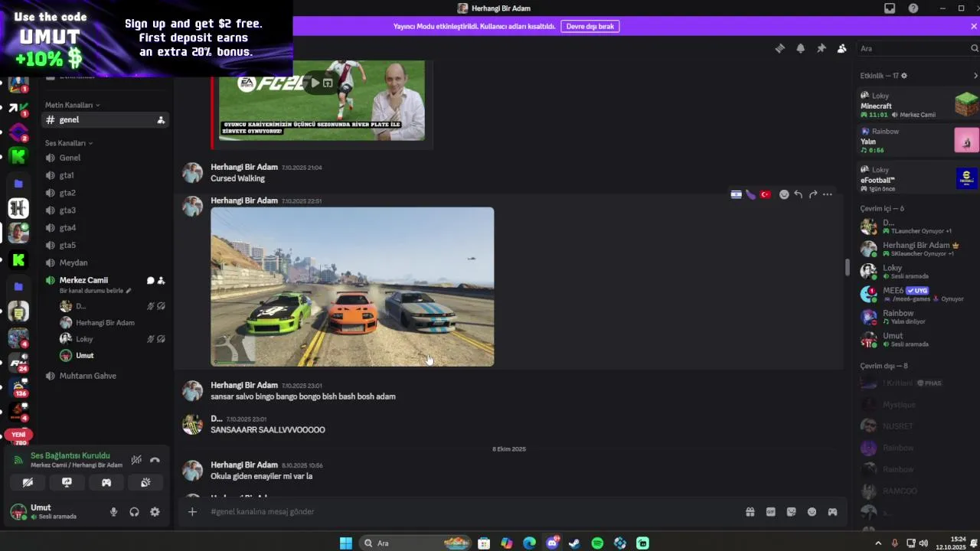The width and height of the screenshot is (980, 551).
Task: Open Spotify from the Windows taskbar
Action: [597, 543]
